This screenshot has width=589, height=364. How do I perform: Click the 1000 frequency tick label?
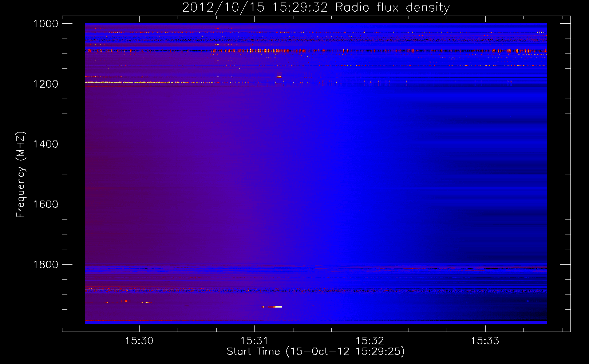(x=46, y=24)
